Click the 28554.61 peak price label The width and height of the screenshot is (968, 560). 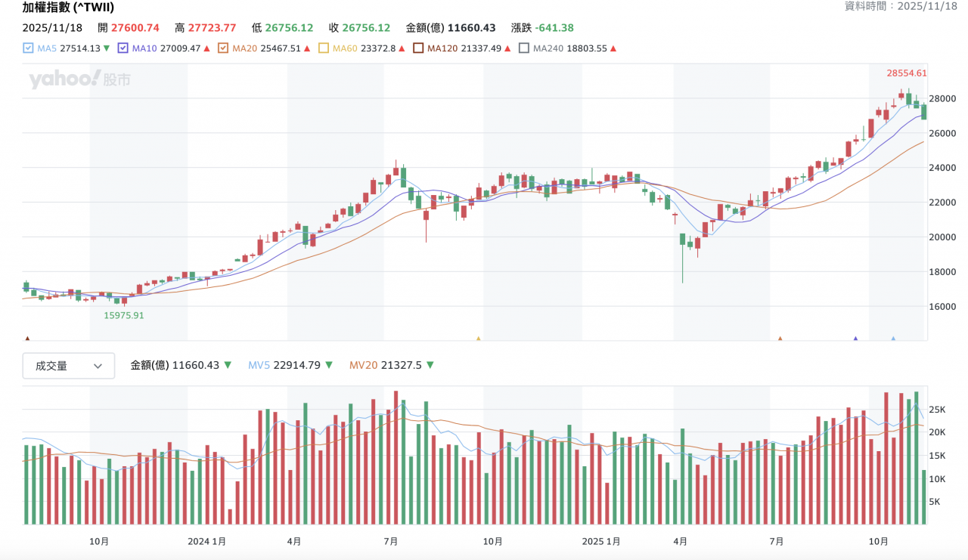(x=906, y=73)
